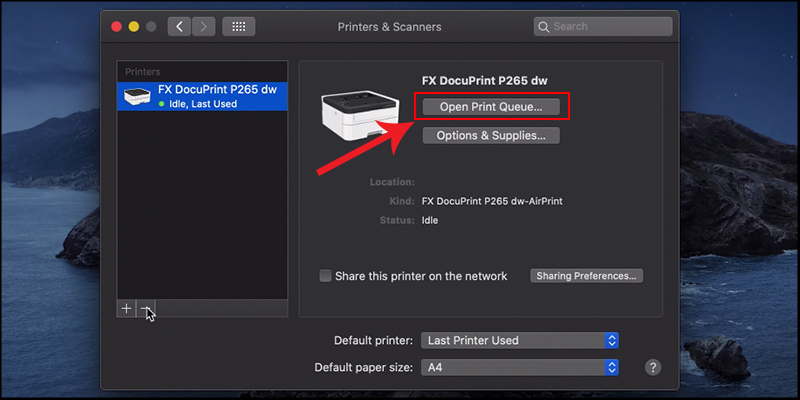
Task: Click the back navigation arrow
Action: (180, 27)
